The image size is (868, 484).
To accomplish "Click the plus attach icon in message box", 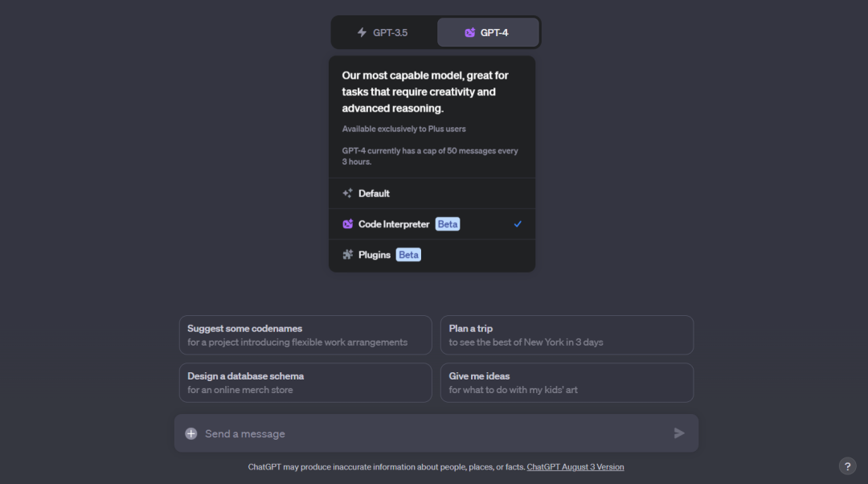I will coord(191,433).
